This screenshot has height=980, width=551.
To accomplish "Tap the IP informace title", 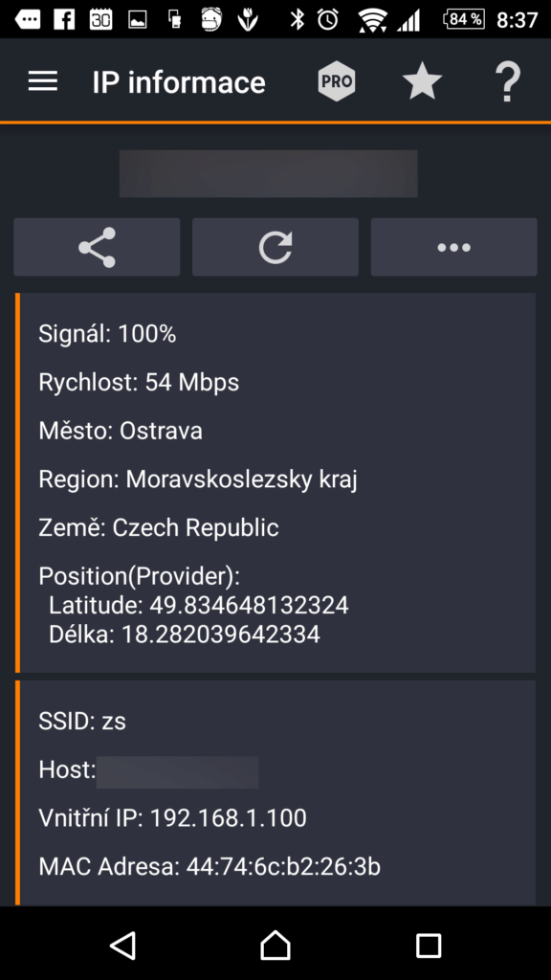I will click(x=179, y=82).
